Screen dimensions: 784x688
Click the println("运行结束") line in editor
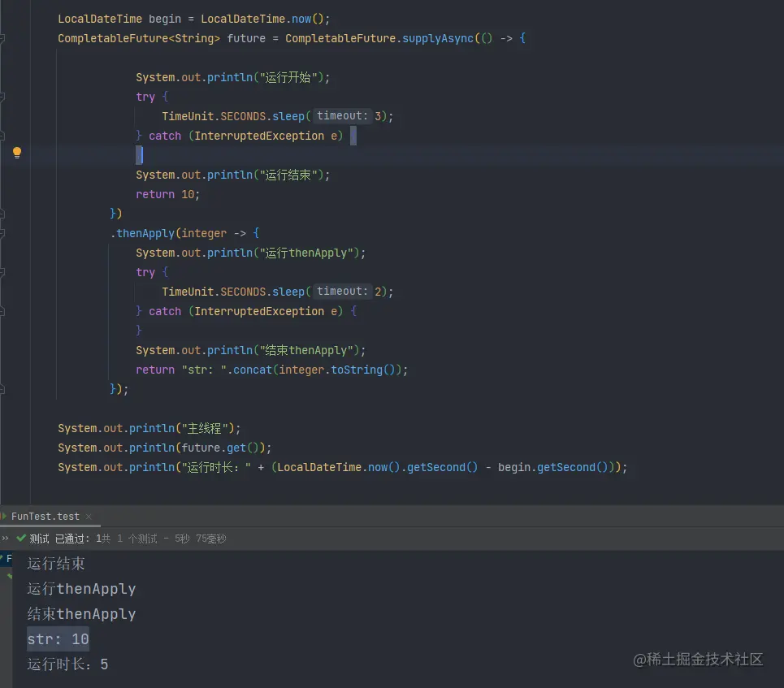pos(233,175)
